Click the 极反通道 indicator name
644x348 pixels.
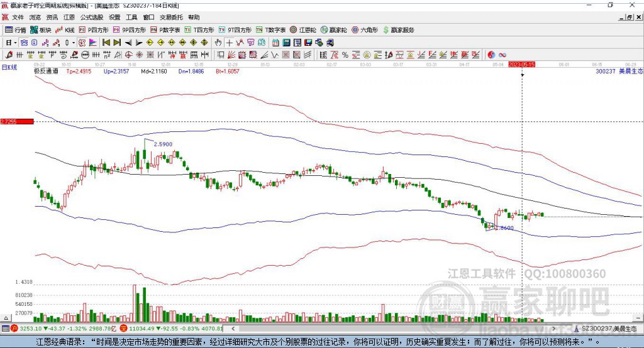coord(46,71)
